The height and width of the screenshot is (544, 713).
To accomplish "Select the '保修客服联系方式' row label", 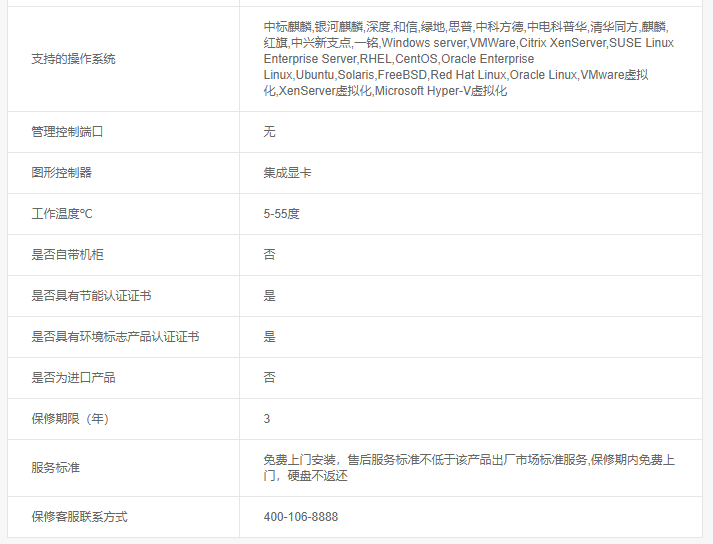I will (79, 517).
